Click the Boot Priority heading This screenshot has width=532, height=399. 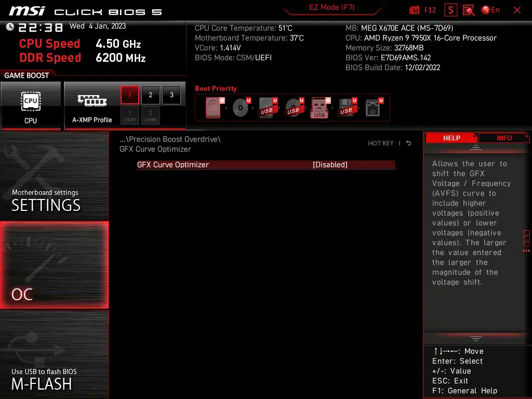tap(216, 88)
